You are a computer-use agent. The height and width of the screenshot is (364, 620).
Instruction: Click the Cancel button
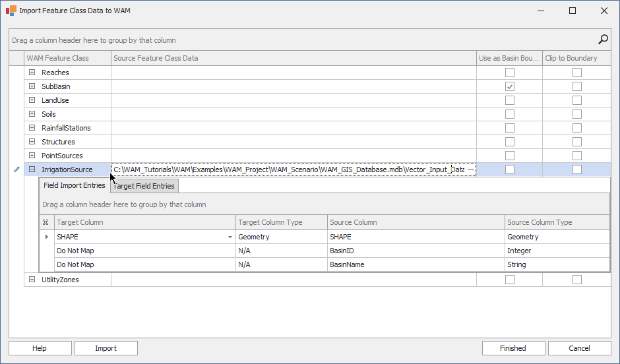[x=579, y=348]
